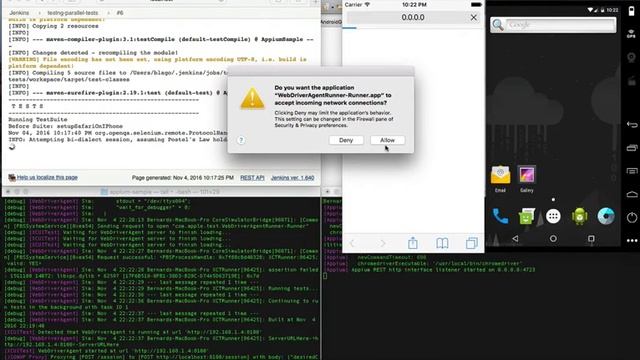Focus the 0.0.0.0 address field
The image size is (640, 360).
point(413,18)
